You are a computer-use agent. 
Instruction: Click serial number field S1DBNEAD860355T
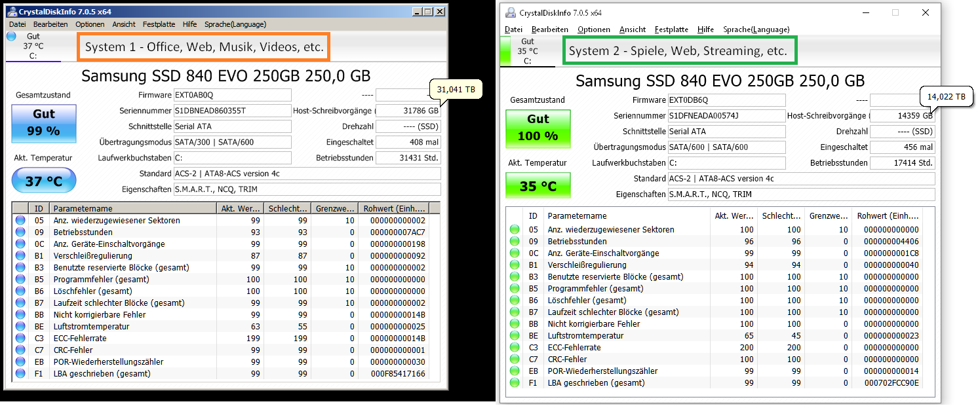[233, 111]
